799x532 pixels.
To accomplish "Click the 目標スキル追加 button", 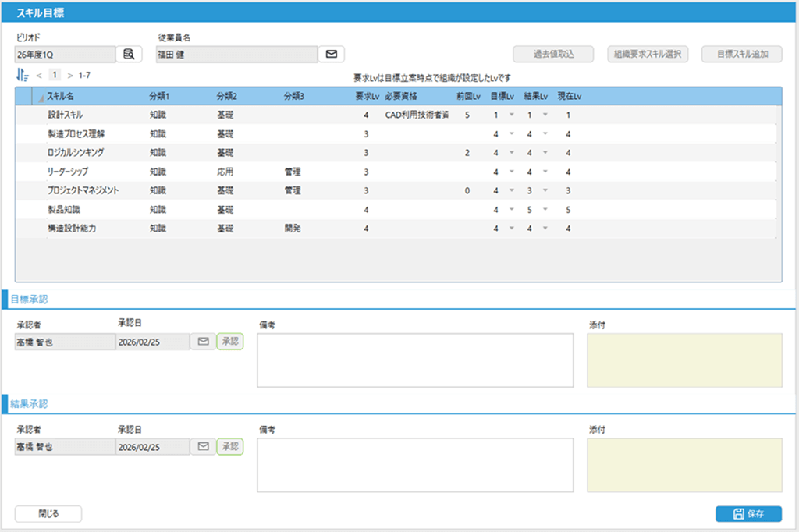I will [x=742, y=54].
